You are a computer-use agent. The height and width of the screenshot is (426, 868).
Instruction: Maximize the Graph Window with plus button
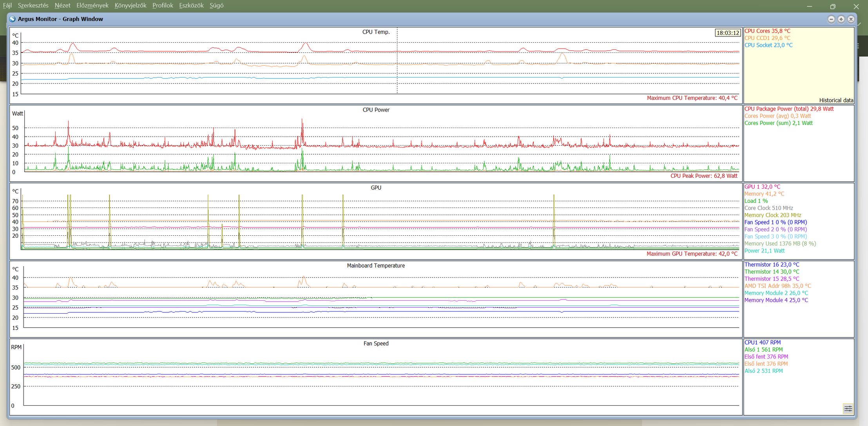tap(841, 19)
